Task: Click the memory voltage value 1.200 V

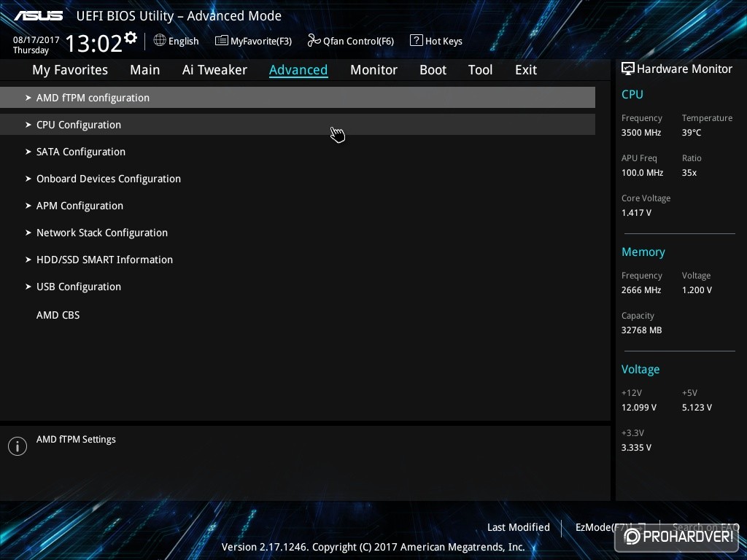Action: pyautogui.click(x=697, y=290)
